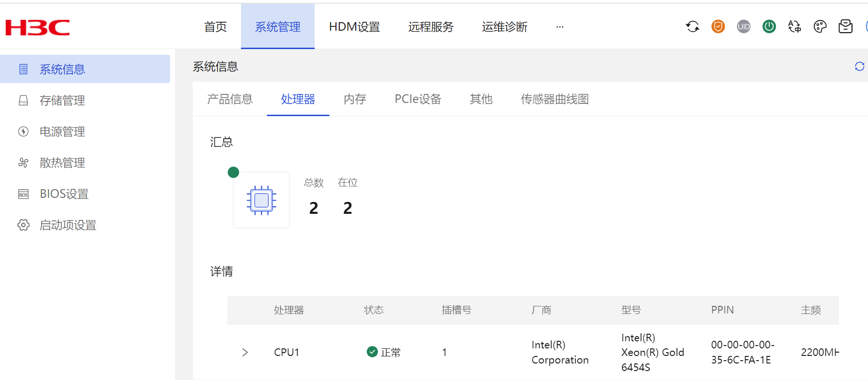The width and height of the screenshot is (868, 380).
Task: Switch to the 内存 tab
Action: pos(355,99)
